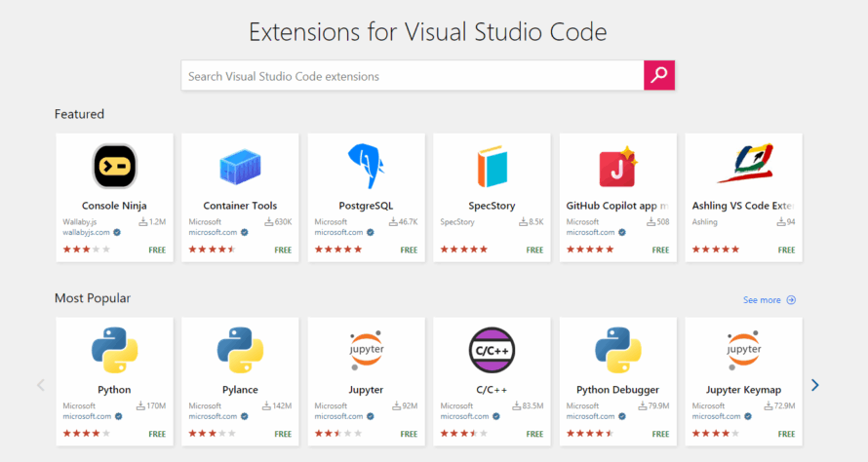The image size is (868, 462).
Task: Click the Jupyter title text in third card
Action: pos(366,390)
